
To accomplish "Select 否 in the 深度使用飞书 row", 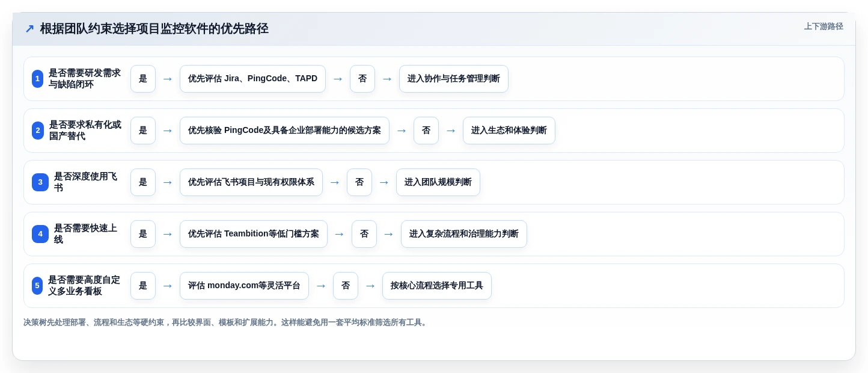I will click(x=359, y=182).
